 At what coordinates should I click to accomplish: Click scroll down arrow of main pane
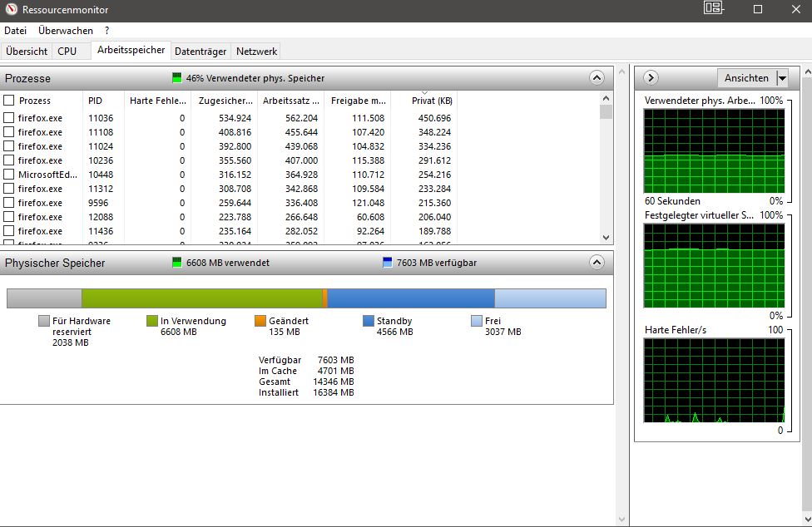621,520
